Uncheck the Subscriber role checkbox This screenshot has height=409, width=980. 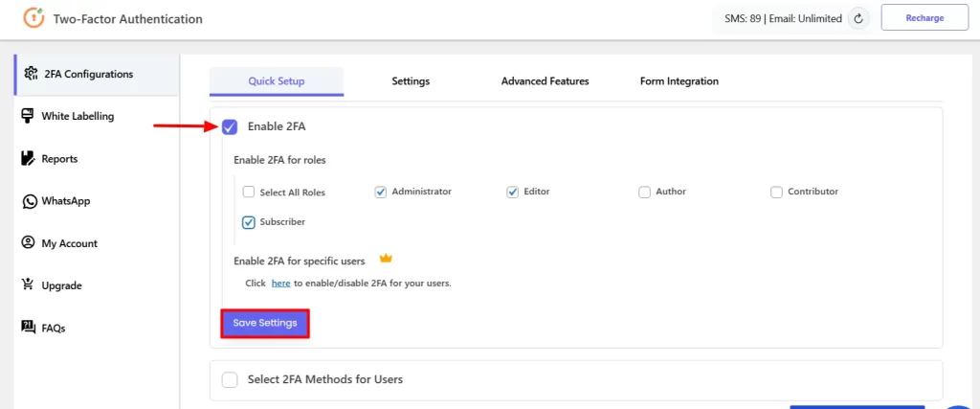[x=249, y=222]
